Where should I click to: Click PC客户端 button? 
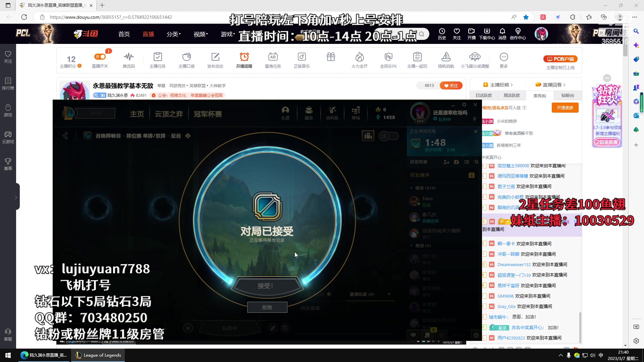[560, 59]
